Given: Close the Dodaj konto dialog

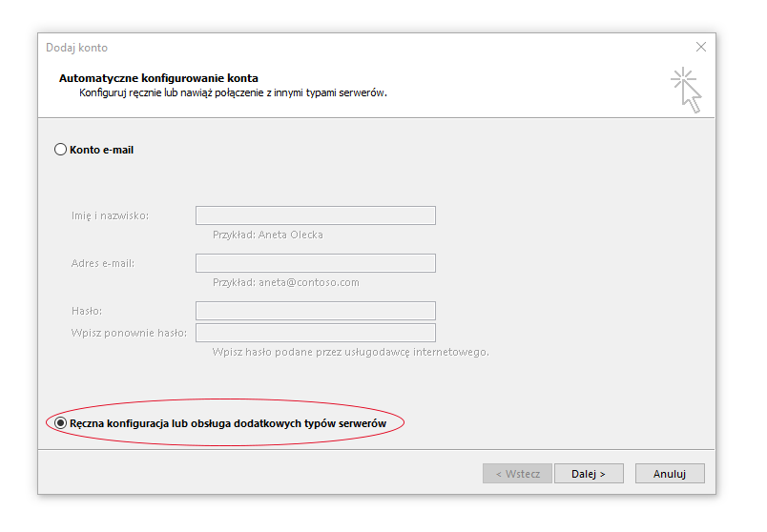Looking at the screenshot, I should 701,47.
